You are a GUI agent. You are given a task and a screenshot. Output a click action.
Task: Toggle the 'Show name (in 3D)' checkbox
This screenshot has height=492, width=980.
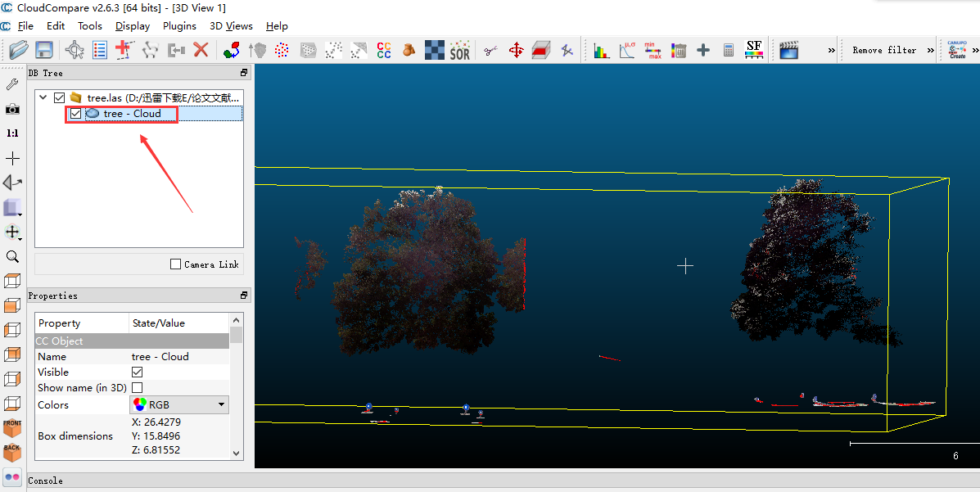[x=137, y=387]
